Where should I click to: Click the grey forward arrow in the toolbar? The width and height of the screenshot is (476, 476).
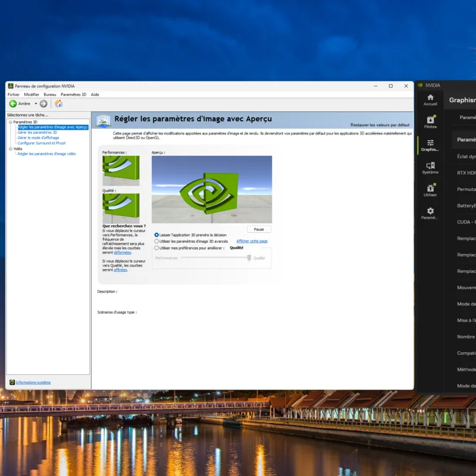43,104
